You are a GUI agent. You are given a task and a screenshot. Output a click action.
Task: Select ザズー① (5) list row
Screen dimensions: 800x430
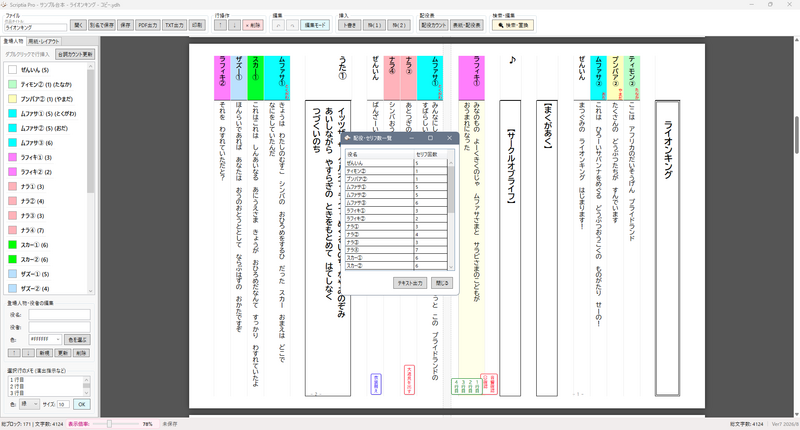[46, 274]
